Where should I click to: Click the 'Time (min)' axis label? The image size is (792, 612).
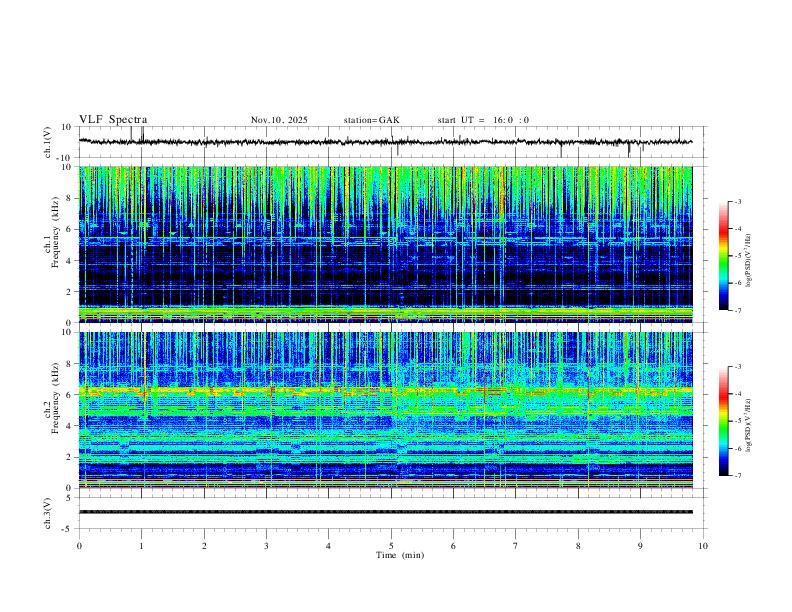400,555
